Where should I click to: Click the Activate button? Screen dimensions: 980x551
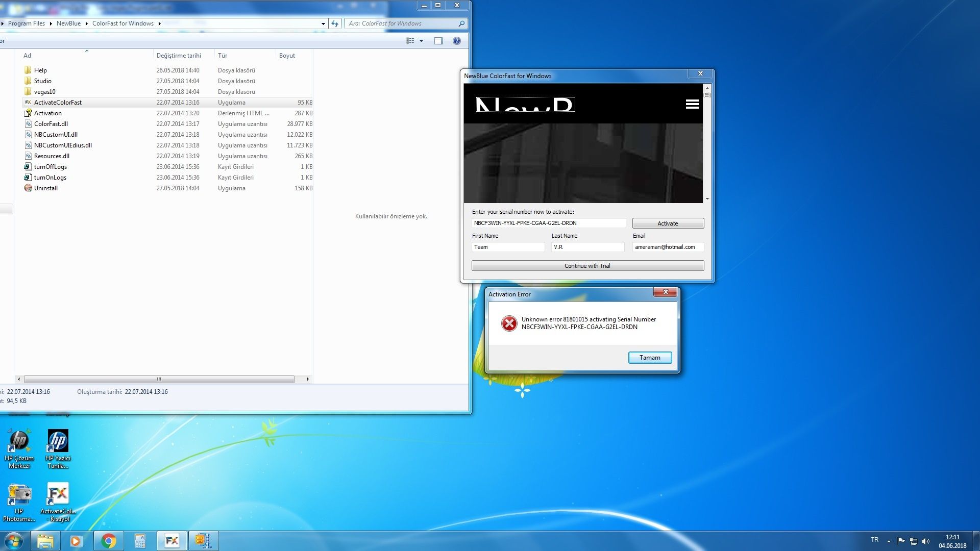(668, 223)
